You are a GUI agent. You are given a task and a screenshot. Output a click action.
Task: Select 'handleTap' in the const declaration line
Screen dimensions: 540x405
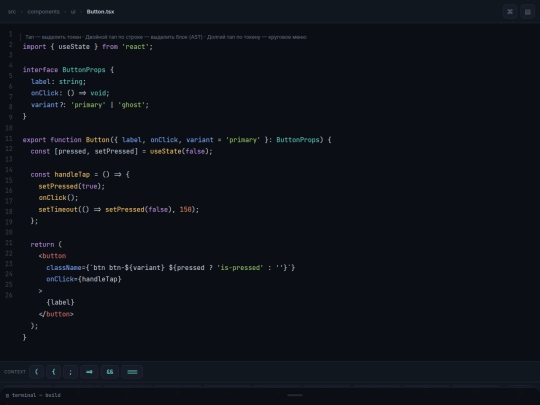click(x=72, y=174)
